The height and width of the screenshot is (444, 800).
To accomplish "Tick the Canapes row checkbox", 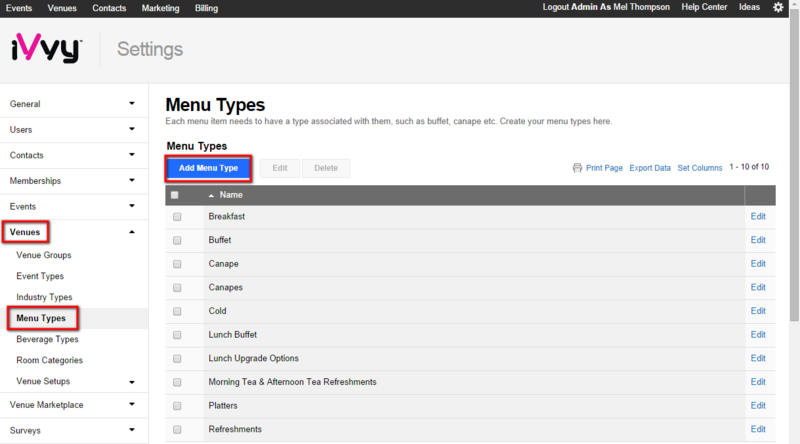I will click(177, 288).
